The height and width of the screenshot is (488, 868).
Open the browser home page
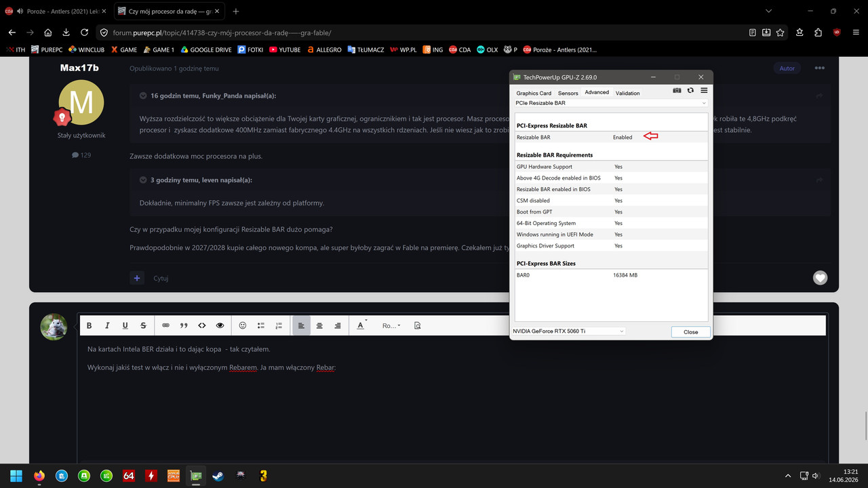click(x=47, y=32)
